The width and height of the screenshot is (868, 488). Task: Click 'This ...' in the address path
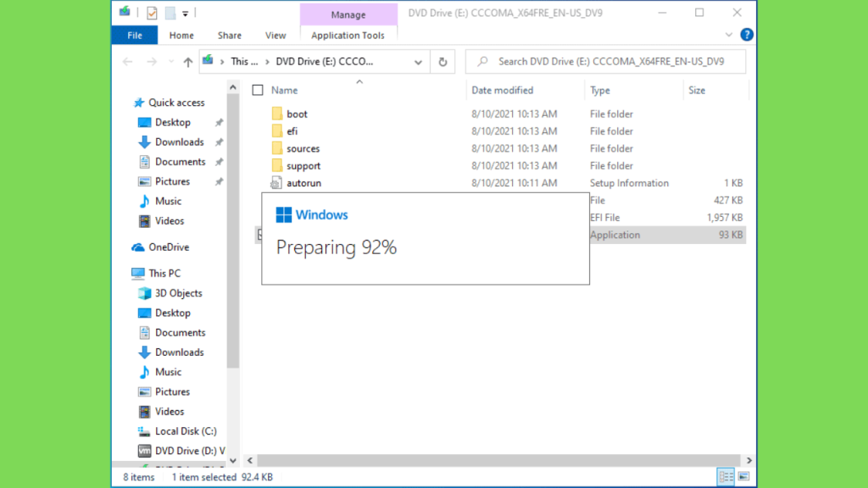tap(244, 61)
